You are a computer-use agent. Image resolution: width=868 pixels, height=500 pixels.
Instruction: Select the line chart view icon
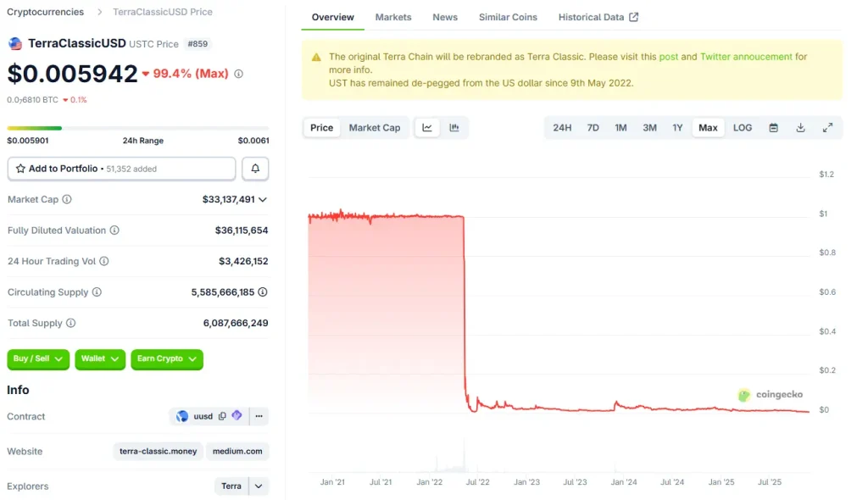[427, 127]
